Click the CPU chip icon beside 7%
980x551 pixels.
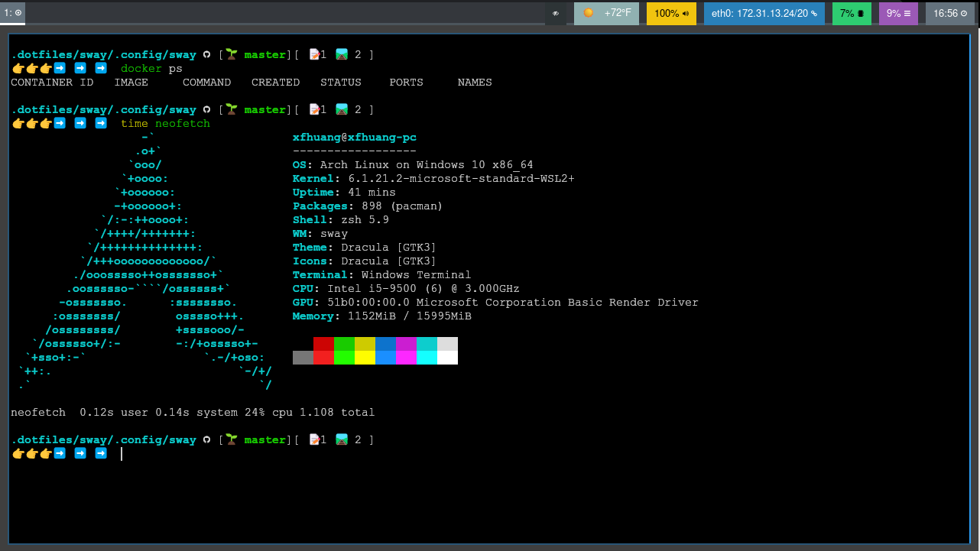click(x=861, y=13)
